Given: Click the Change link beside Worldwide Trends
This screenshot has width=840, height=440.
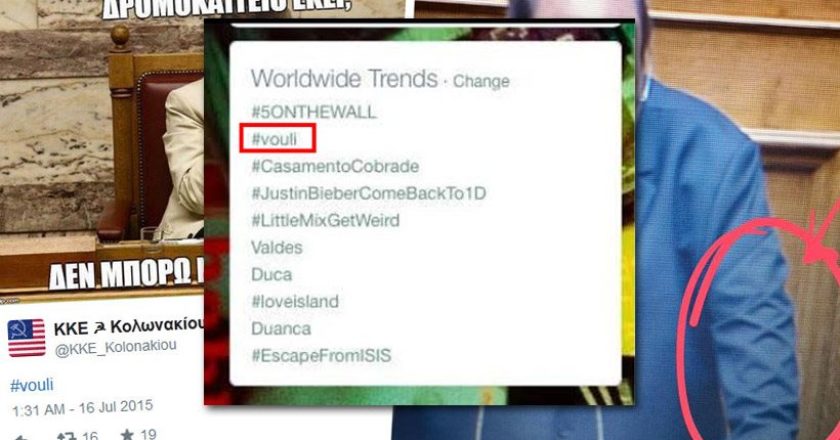Looking at the screenshot, I should pos(481,81).
